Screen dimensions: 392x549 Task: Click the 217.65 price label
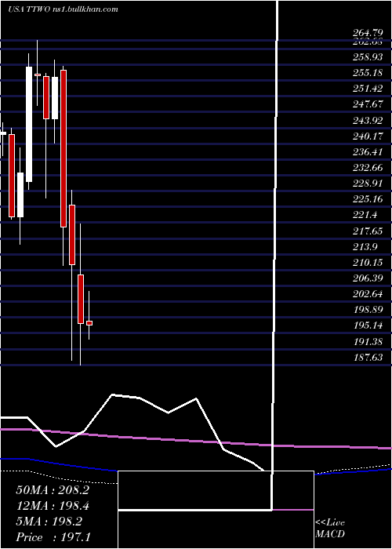click(x=367, y=231)
